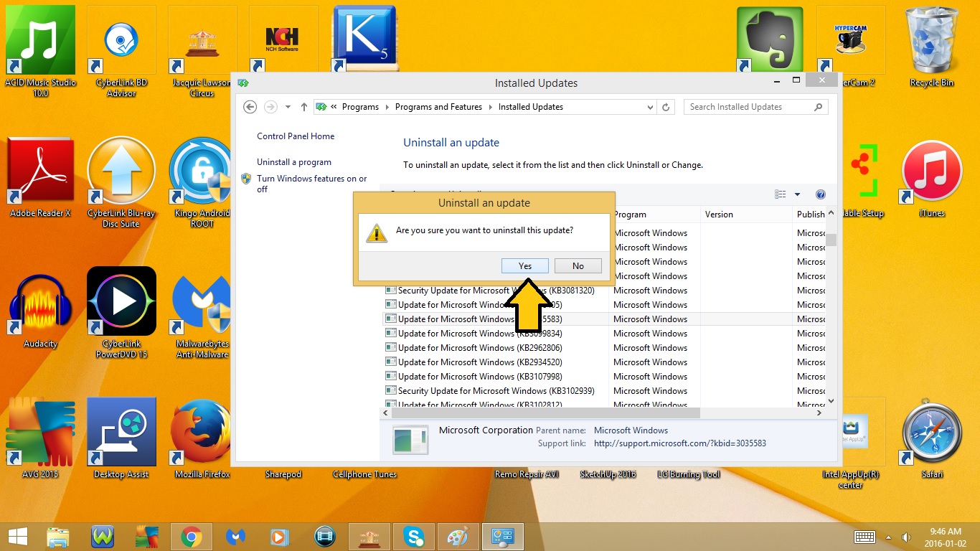
Task: Click the Back arrow in Installed Updates
Action: [250, 107]
